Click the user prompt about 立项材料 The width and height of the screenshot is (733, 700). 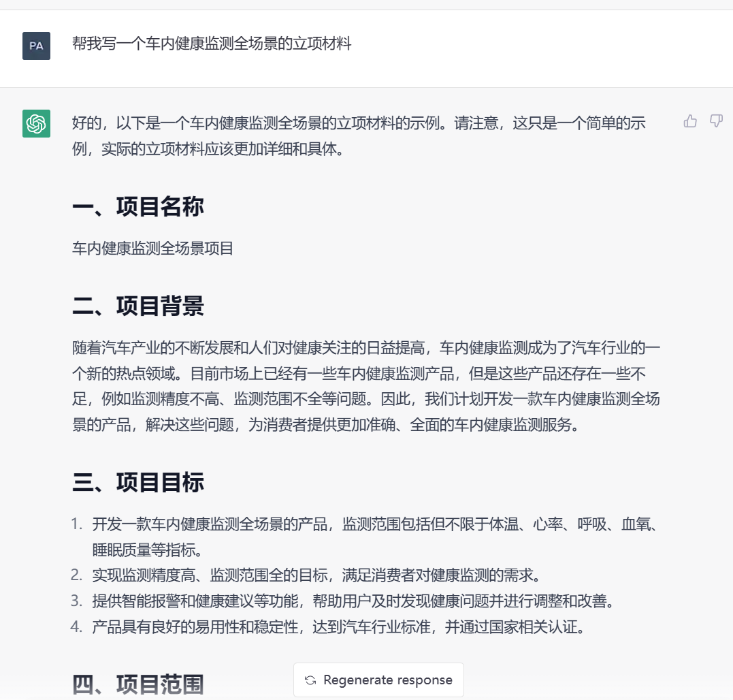click(x=212, y=45)
